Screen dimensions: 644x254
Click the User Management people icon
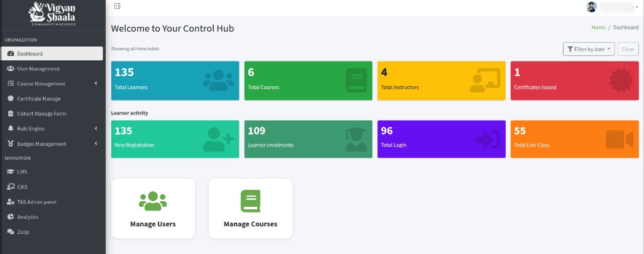(x=11, y=69)
